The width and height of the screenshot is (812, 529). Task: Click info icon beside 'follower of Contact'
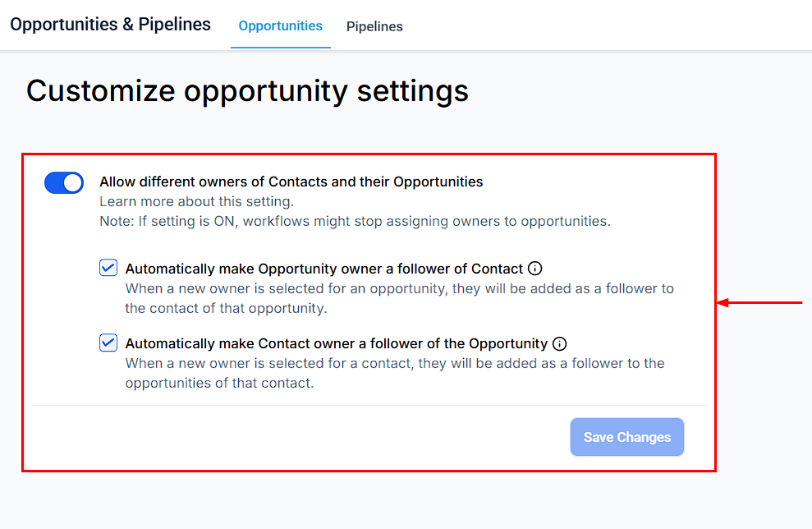[x=535, y=268]
